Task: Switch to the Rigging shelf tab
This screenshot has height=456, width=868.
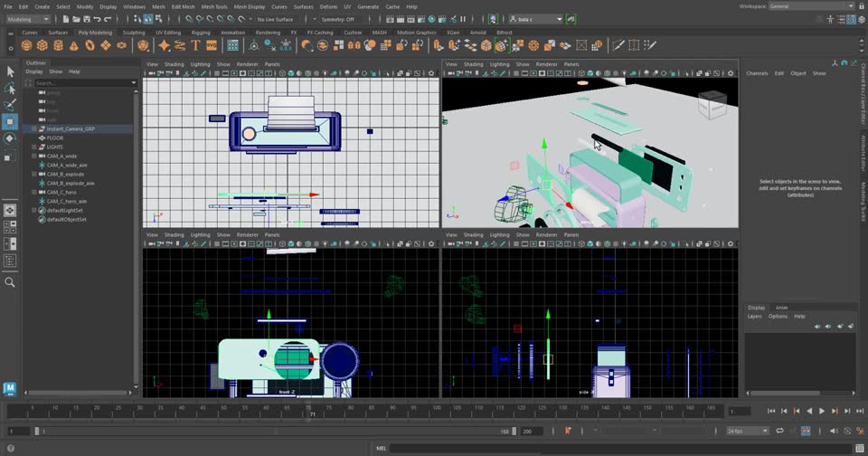Action: click(201, 33)
